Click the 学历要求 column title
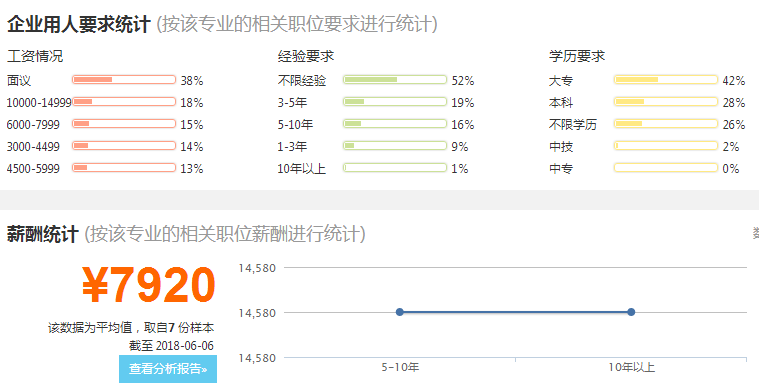The image size is (759, 391). point(577,56)
